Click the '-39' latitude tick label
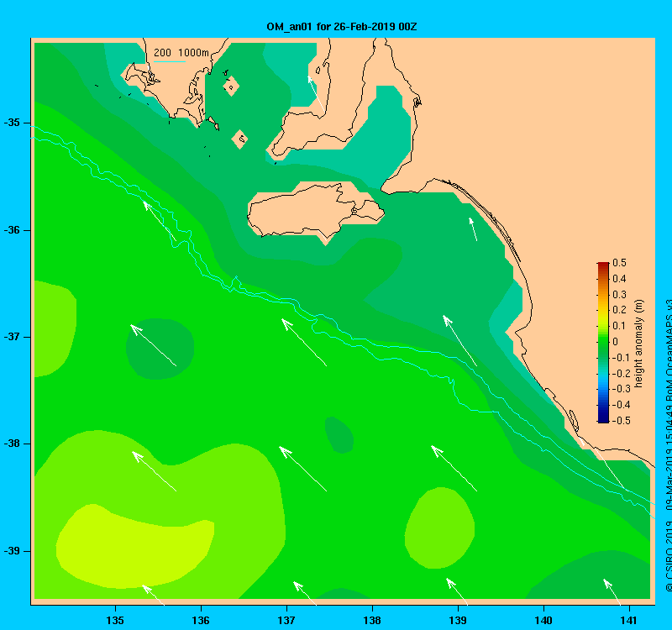Image resolution: width=672 pixels, height=630 pixels. [12, 551]
